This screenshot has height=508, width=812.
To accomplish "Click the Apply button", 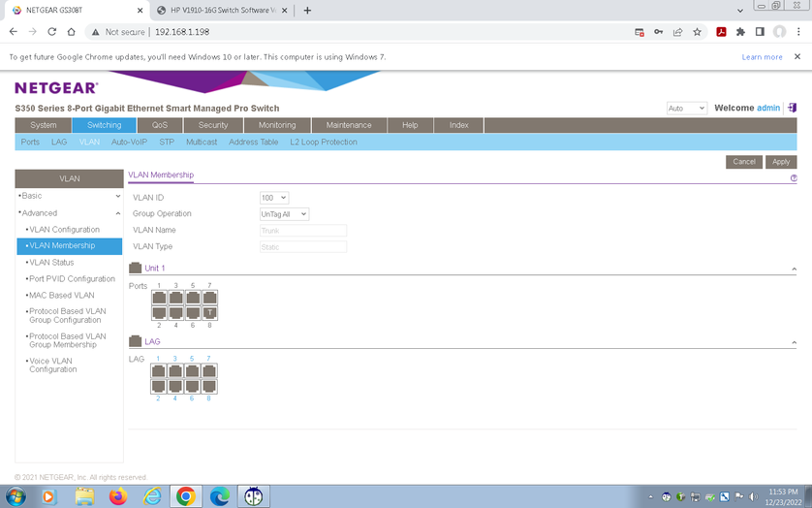I will click(x=781, y=162).
